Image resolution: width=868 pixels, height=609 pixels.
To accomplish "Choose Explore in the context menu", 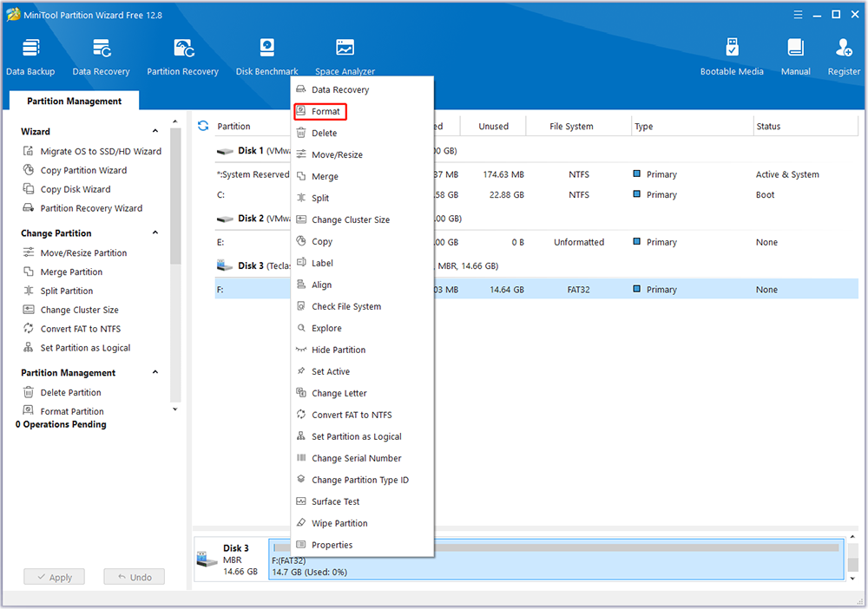I will pos(362,328).
